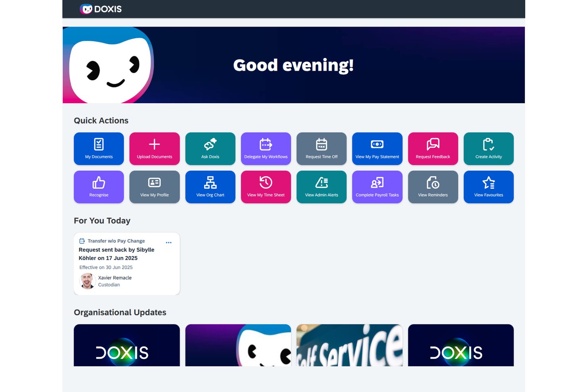588x392 pixels.
Task: Click the Quick Actions section heading
Action: click(x=101, y=120)
